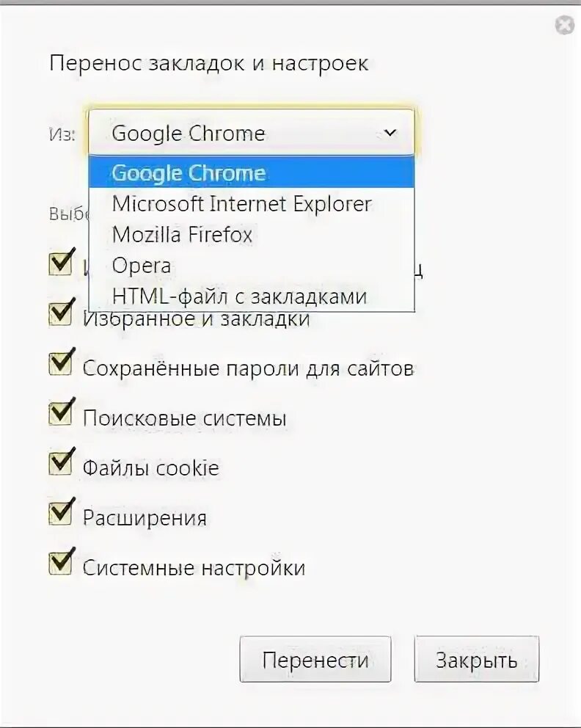Click the Системные настройки label text
581x728 pixels.
pyautogui.click(x=194, y=568)
